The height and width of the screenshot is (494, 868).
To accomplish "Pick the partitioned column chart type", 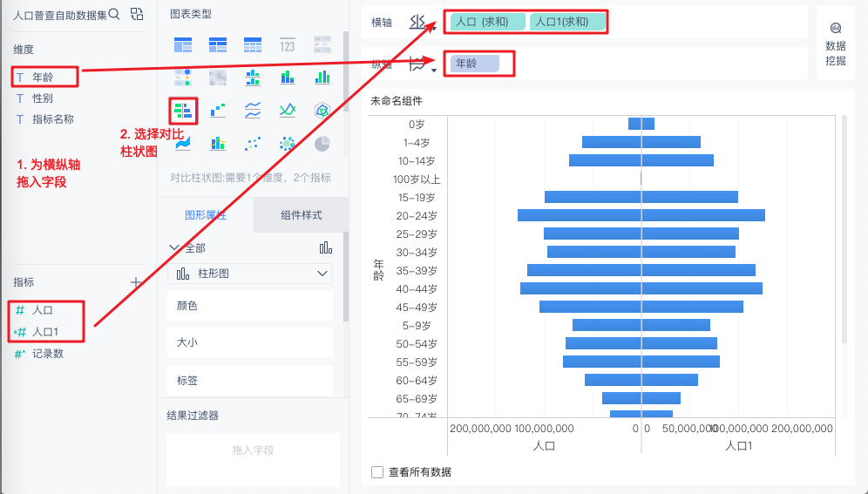I will pyautogui.click(x=253, y=78).
